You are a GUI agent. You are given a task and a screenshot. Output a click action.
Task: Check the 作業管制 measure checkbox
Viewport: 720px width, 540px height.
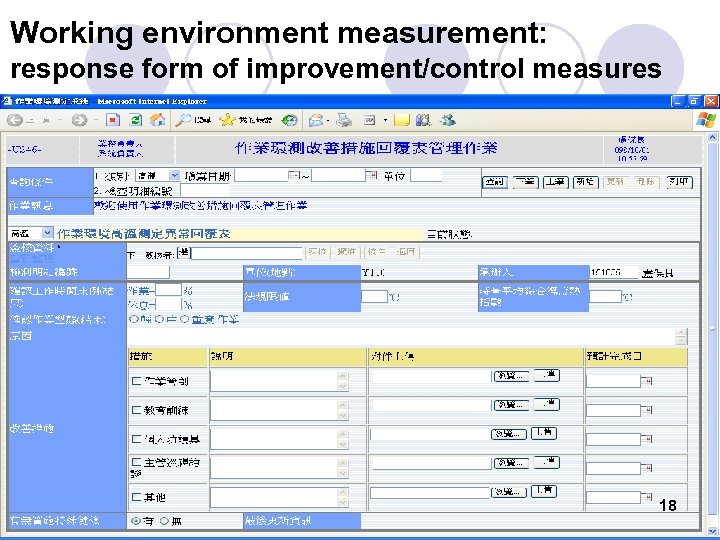(x=136, y=381)
